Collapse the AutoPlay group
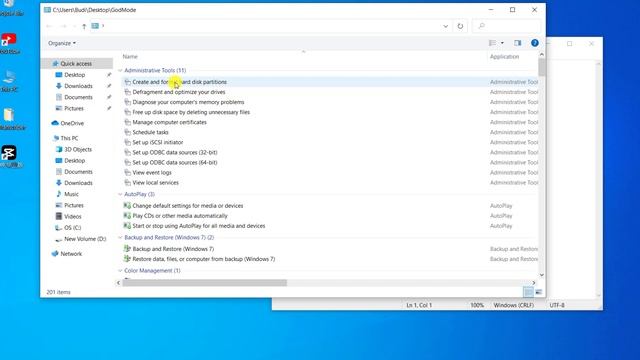The height and width of the screenshot is (360, 640). coord(120,194)
